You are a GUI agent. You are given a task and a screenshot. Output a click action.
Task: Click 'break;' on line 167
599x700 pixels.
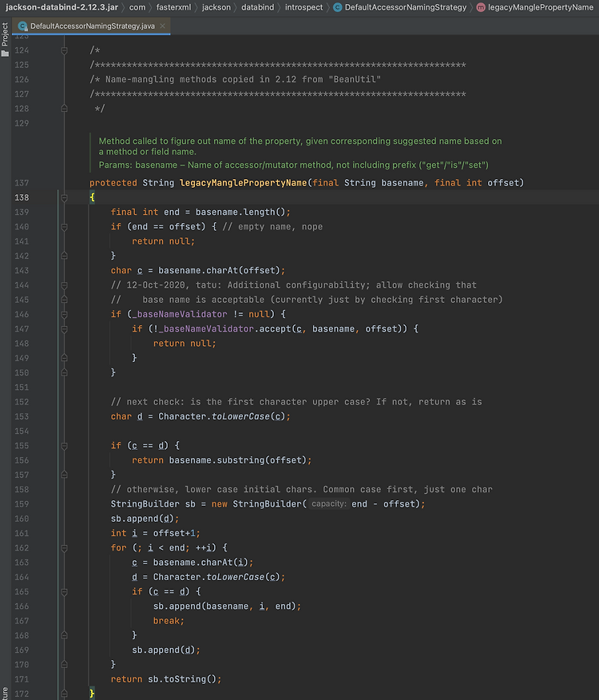pyautogui.click(x=169, y=621)
